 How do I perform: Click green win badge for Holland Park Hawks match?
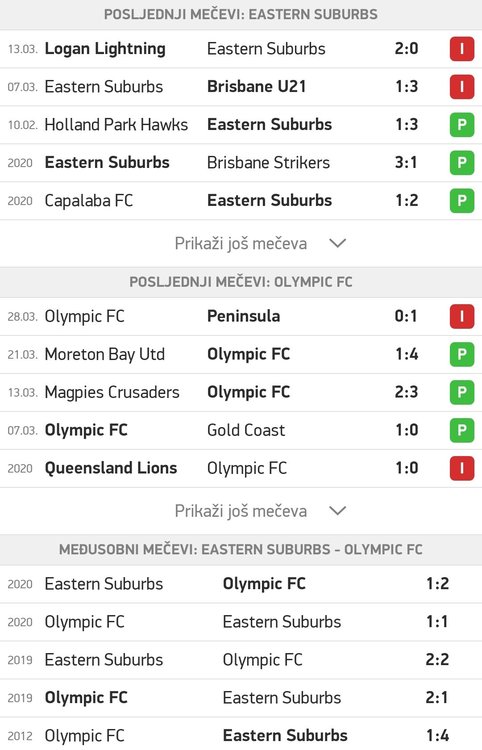pos(461,124)
